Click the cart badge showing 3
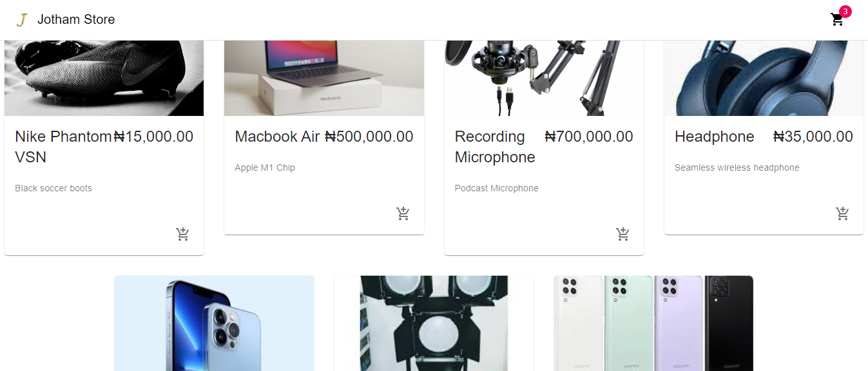The width and height of the screenshot is (868, 371). [845, 12]
